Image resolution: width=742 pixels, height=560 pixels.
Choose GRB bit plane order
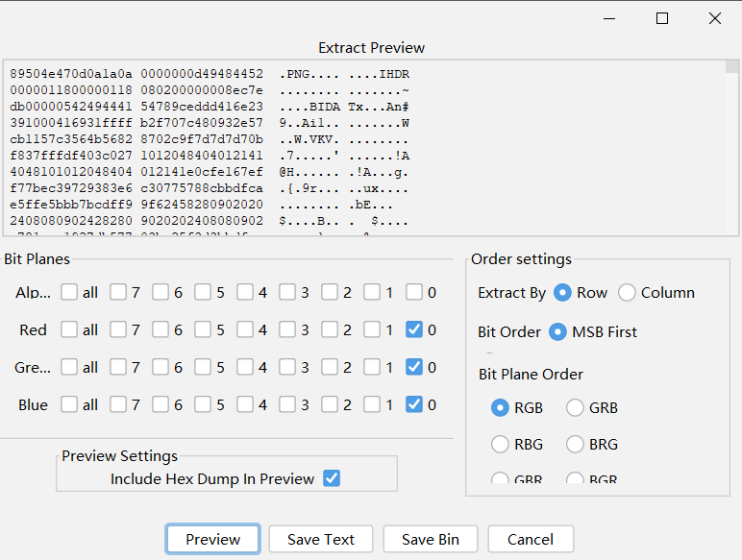575,407
